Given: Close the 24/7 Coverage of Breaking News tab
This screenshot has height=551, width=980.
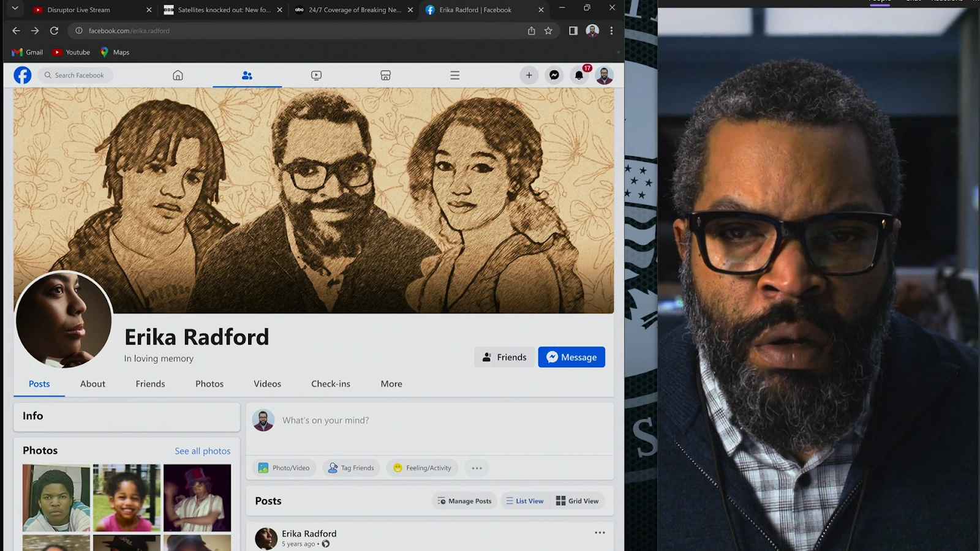Looking at the screenshot, I should [410, 10].
